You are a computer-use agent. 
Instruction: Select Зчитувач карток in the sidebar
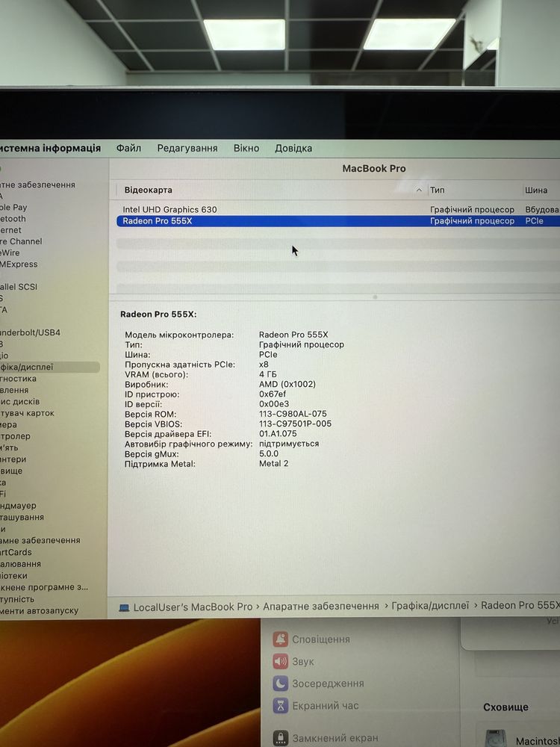[x=27, y=413]
